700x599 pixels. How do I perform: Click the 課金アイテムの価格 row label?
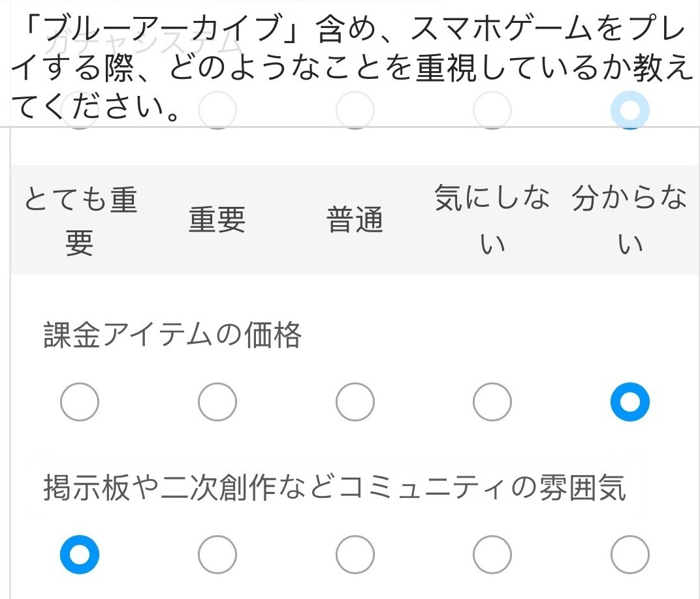click(x=172, y=336)
